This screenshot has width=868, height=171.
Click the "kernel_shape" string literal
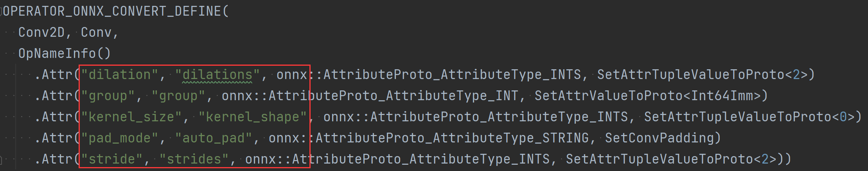[252, 117]
